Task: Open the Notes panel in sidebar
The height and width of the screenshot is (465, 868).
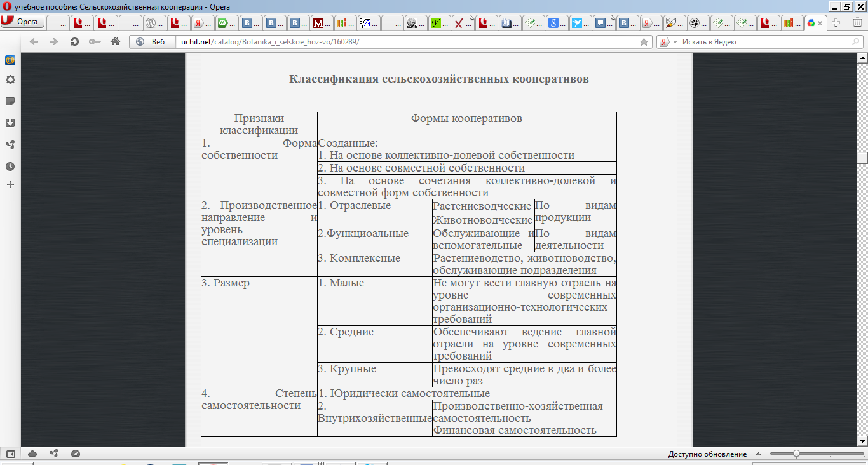Action: coord(10,102)
